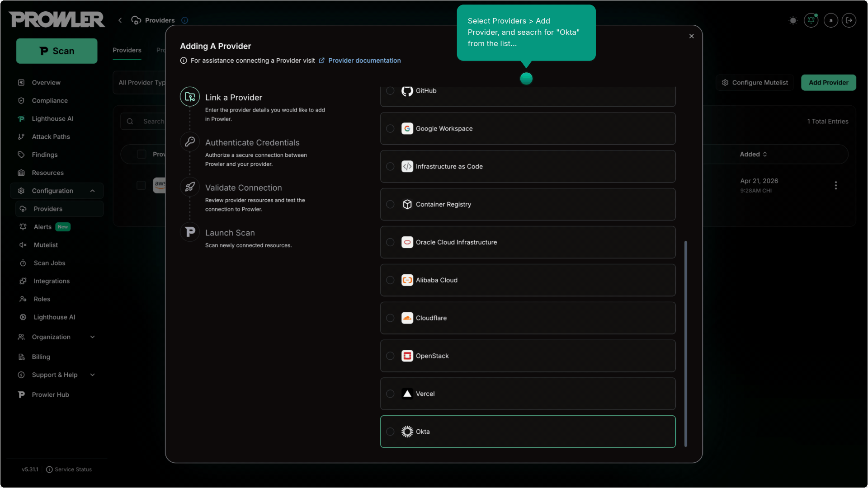Select the Google Workspace radio button

(390, 129)
